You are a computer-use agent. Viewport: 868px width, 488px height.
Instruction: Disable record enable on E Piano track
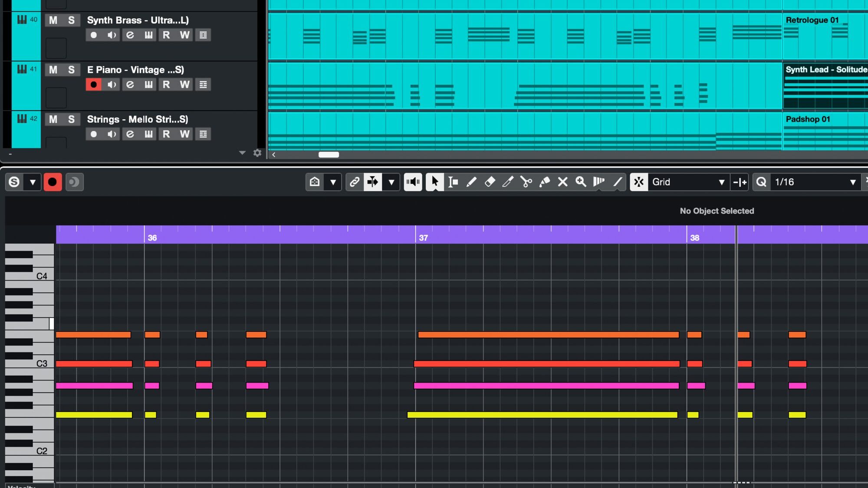pyautogui.click(x=93, y=85)
